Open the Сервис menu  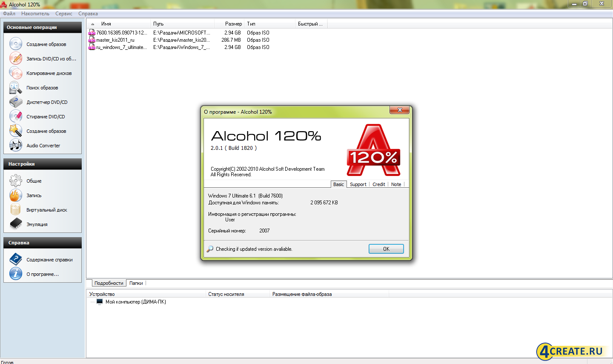click(64, 14)
